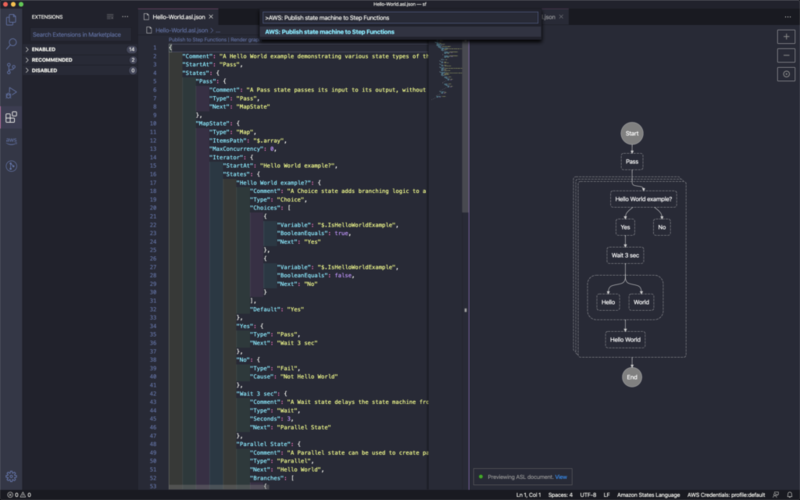This screenshot has width=800, height=500.
Task: Change end of line via LF
Action: 607,494
